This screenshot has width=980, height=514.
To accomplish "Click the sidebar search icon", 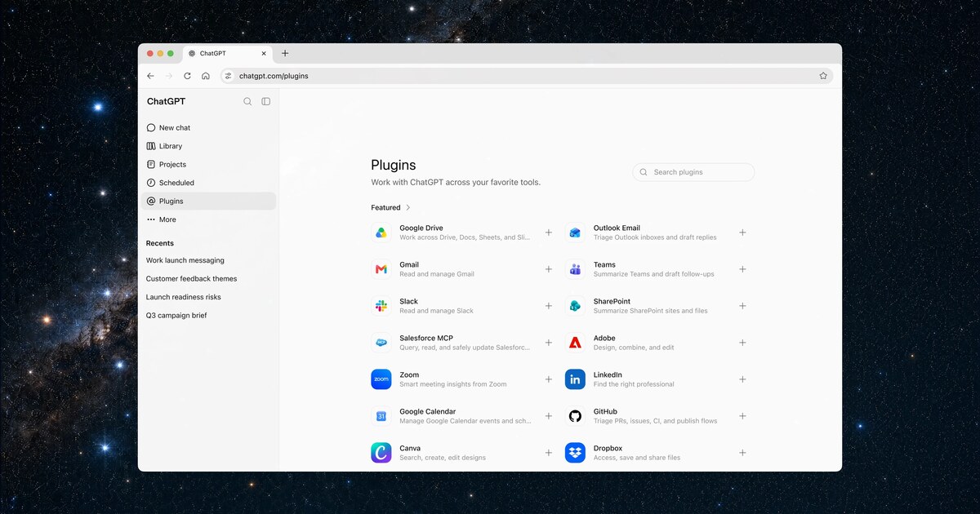I will [x=247, y=101].
